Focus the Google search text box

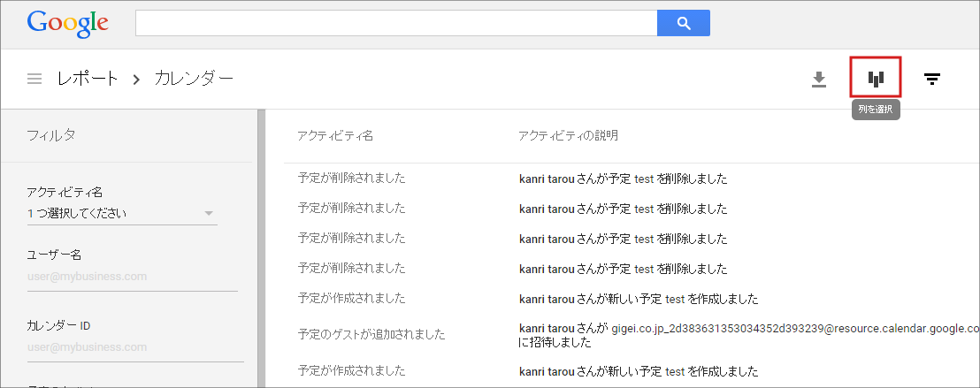pyautogui.click(x=396, y=23)
